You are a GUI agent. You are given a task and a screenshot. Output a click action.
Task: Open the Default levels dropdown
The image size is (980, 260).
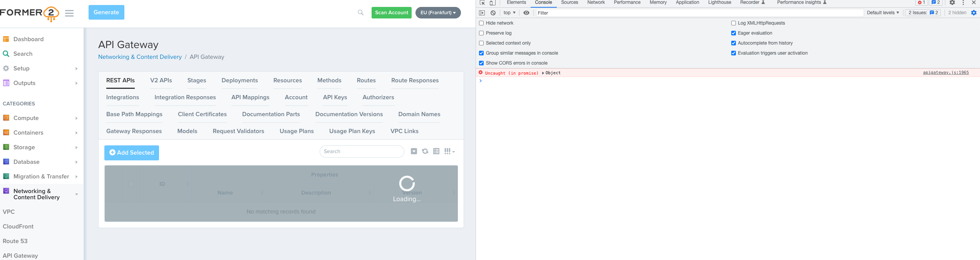coord(883,13)
